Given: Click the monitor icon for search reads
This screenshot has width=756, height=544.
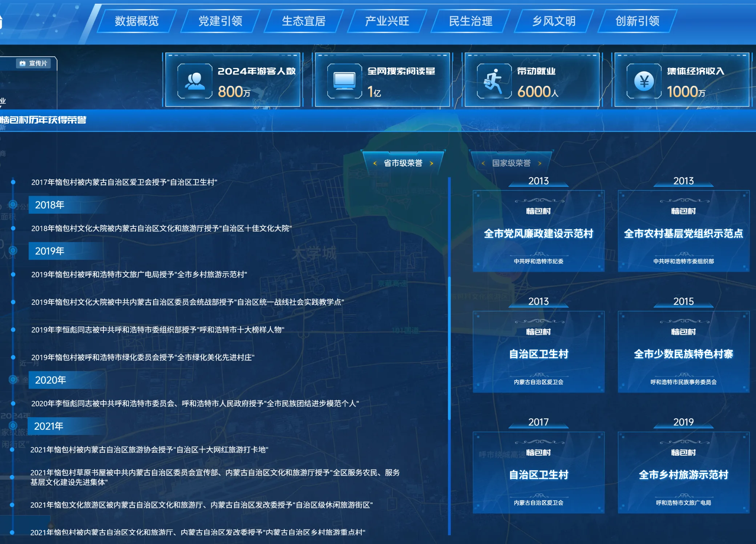Looking at the screenshot, I should [344, 81].
